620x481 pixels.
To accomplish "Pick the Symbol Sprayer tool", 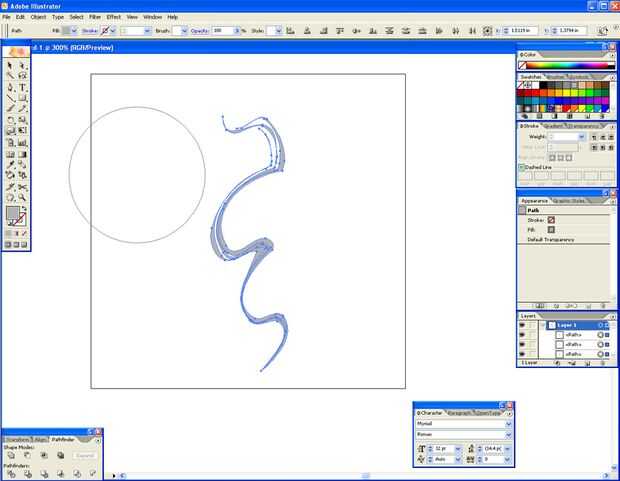I will click(10, 143).
